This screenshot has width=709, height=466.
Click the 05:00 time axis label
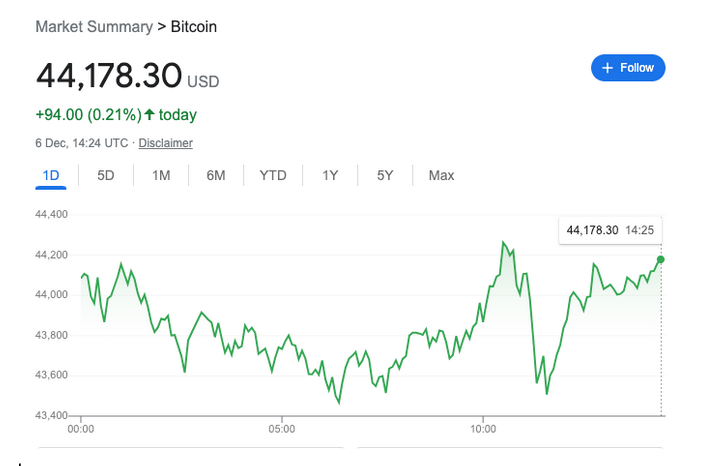(x=282, y=429)
